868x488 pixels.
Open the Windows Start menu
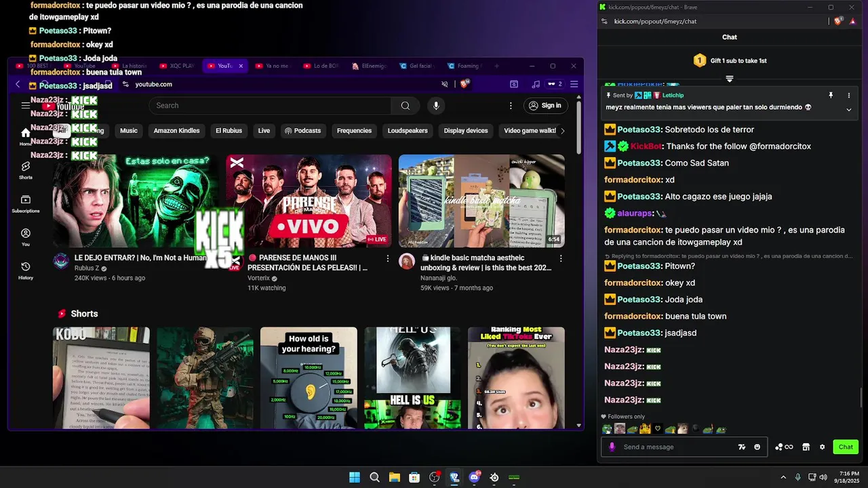point(355,478)
